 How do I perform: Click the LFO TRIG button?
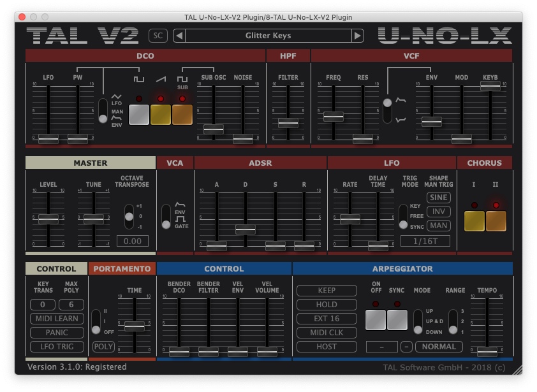point(57,347)
